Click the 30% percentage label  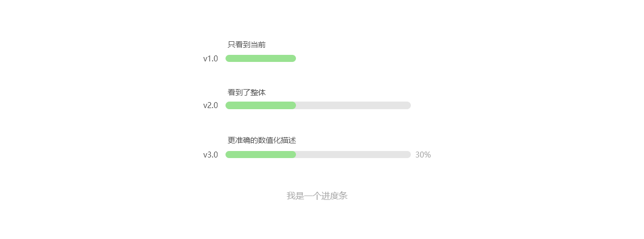(423, 155)
